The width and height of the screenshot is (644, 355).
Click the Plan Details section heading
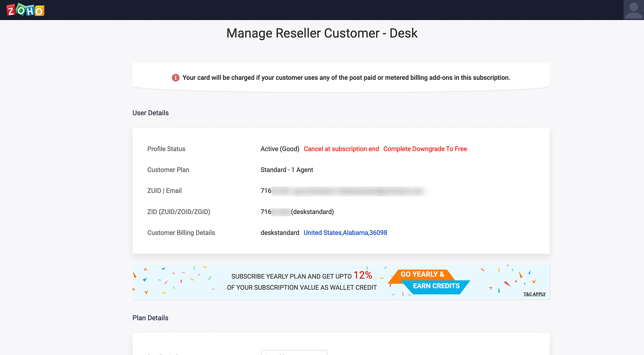tap(150, 318)
